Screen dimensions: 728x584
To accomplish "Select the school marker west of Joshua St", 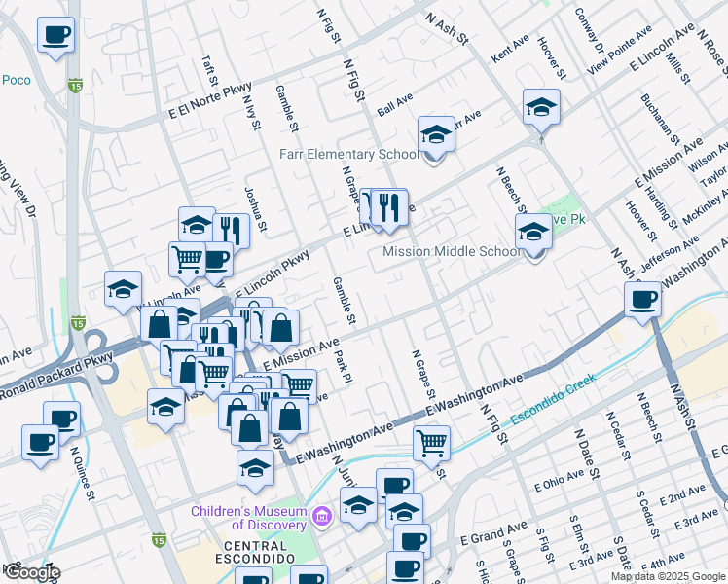I will pos(197,224).
